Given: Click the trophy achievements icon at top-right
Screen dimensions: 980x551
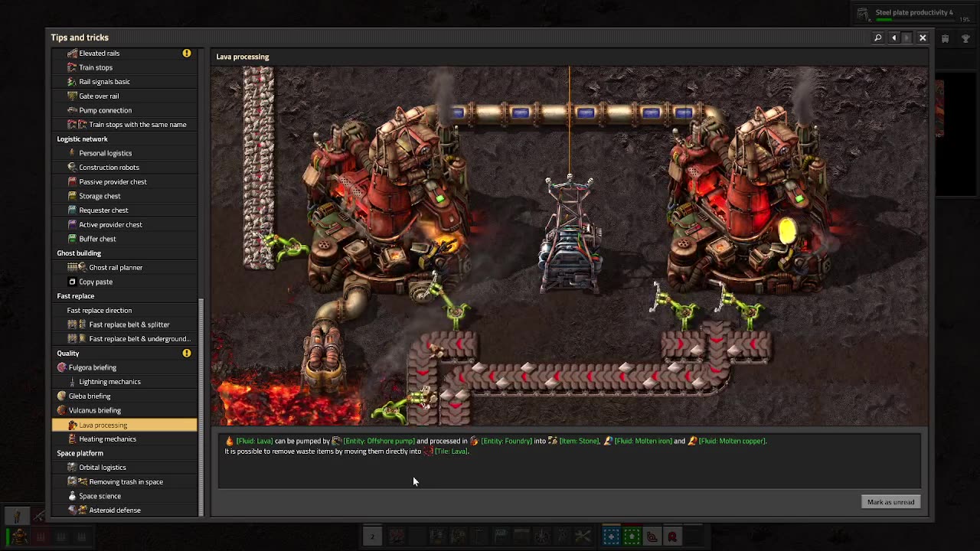Looking at the screenshot, I should point(965,38).
